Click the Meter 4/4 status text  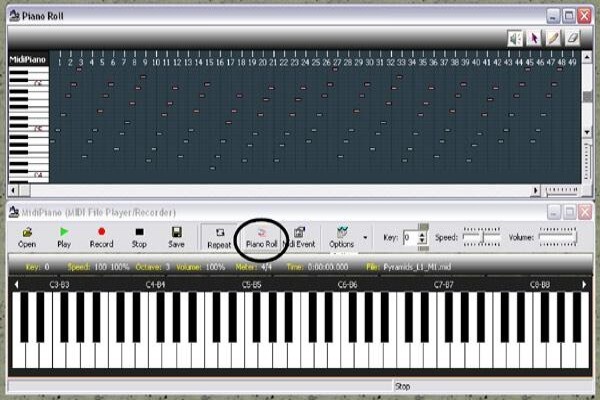[254, 267]
